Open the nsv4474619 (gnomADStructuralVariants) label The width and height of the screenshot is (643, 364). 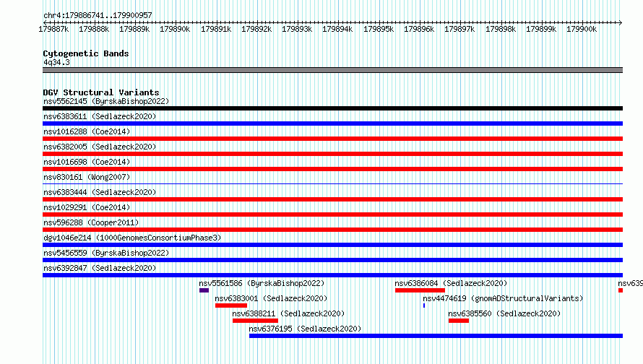(503, 298)
